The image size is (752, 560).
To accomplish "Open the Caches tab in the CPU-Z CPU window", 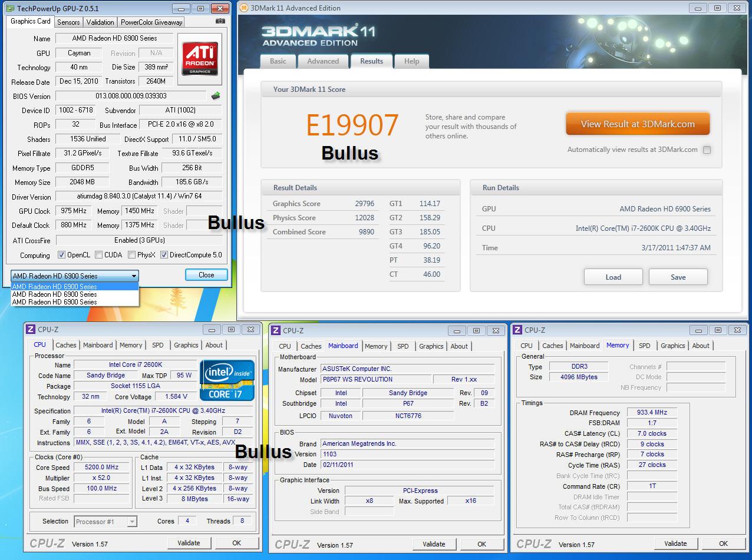I will coord(66,345).
